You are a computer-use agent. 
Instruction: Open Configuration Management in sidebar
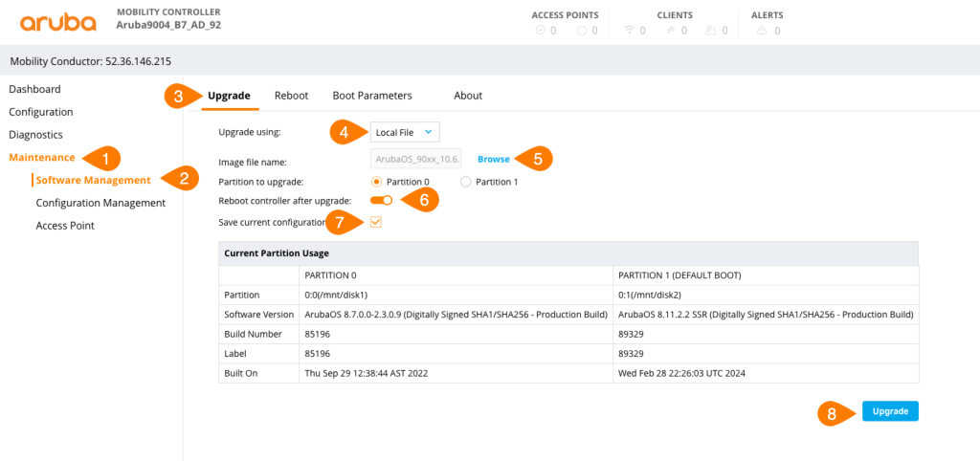(x=100, y=203)
